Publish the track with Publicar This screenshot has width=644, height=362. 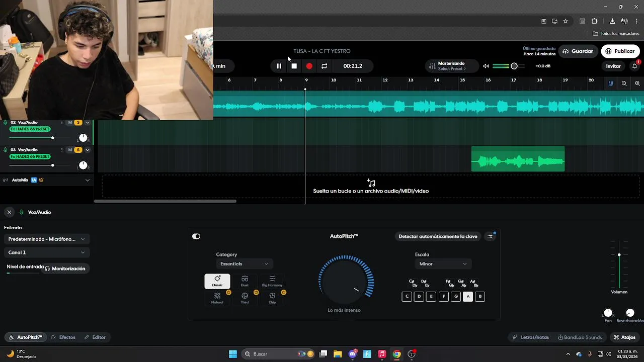pos(620,51)
